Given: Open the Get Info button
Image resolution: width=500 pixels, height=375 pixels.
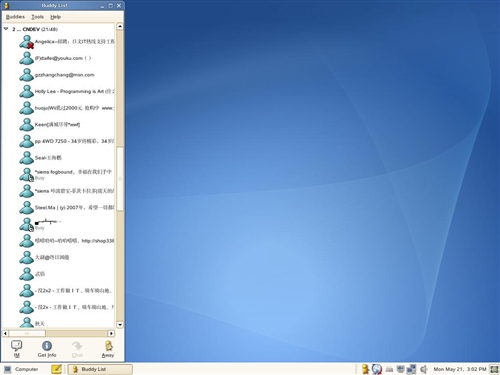Looking at the screenshot, I should click(x=47, y=349).
